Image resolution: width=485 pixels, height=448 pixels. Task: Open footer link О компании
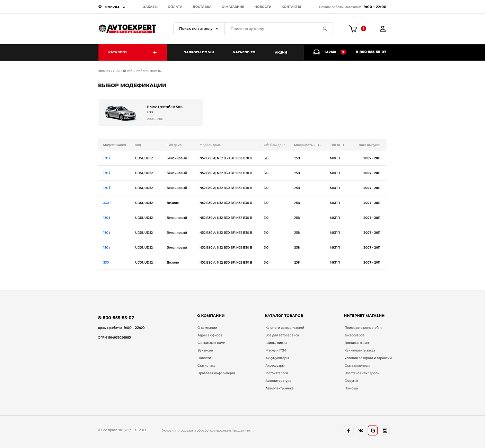pos(207,328)
